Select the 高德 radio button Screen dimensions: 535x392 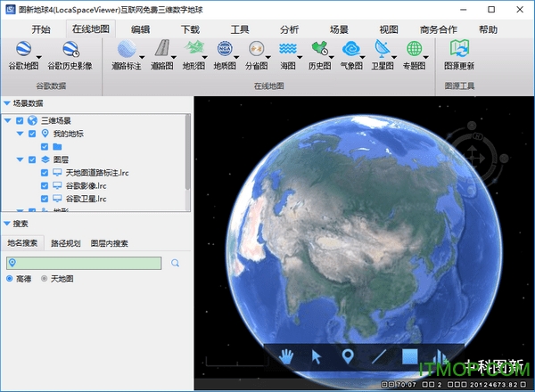[10, 279]
